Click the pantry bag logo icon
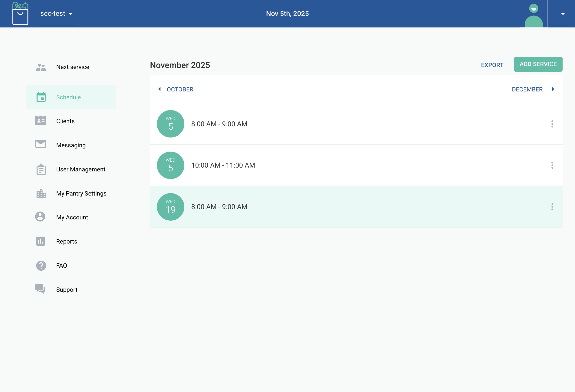Viewport: 575px width, 392px height. tap(20, 13)
